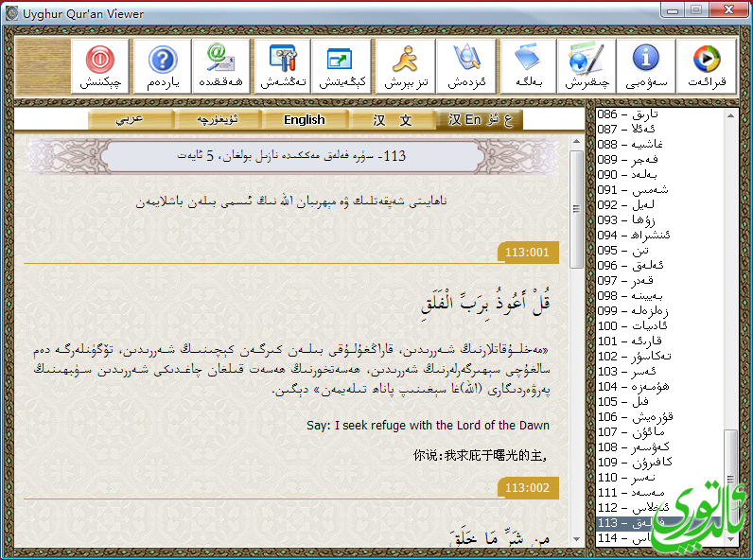Viewport: 753px width, 560px height.
Task: Click English verse 'Say: I seek refuge'
Action: pos(428,426)
